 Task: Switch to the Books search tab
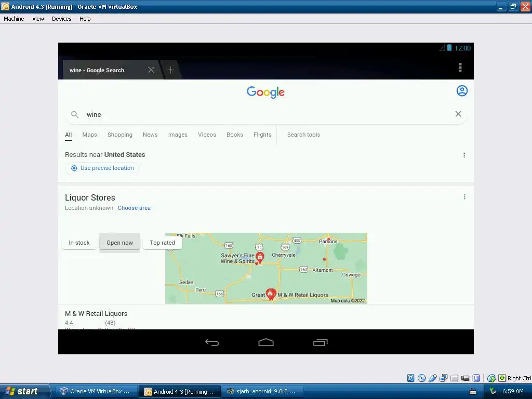235,135
